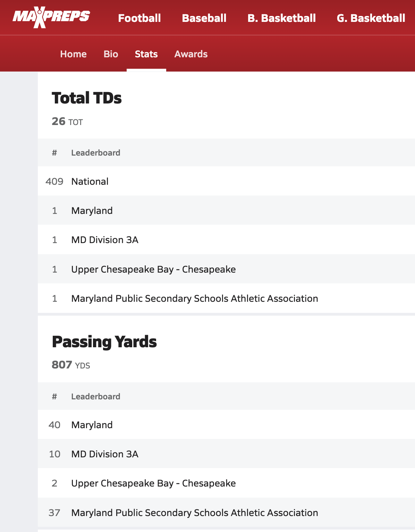Select the Stats tab

(146, 54)
